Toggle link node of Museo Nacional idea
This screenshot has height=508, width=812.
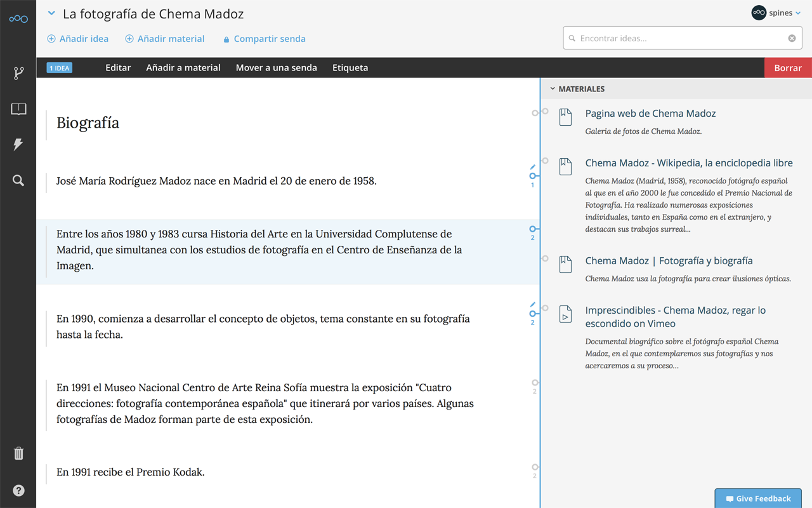coord(535,383)
